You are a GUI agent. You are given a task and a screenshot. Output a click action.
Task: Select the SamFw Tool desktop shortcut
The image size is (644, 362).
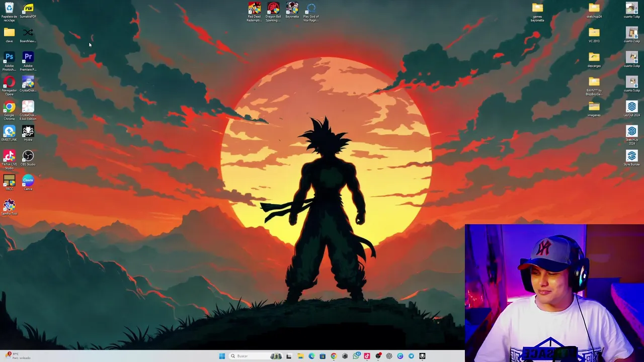(x=9, y=208)
